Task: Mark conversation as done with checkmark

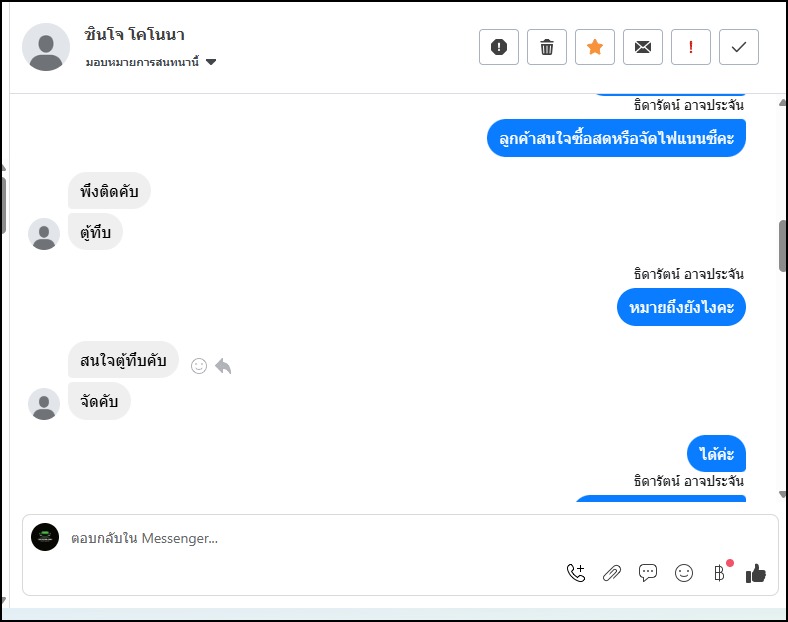Action: pyautogui.click(x=739, y=47)
